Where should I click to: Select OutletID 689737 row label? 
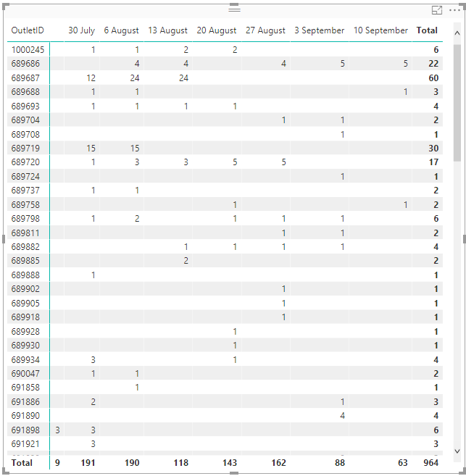pyautogui.click(x=25, y=191)
